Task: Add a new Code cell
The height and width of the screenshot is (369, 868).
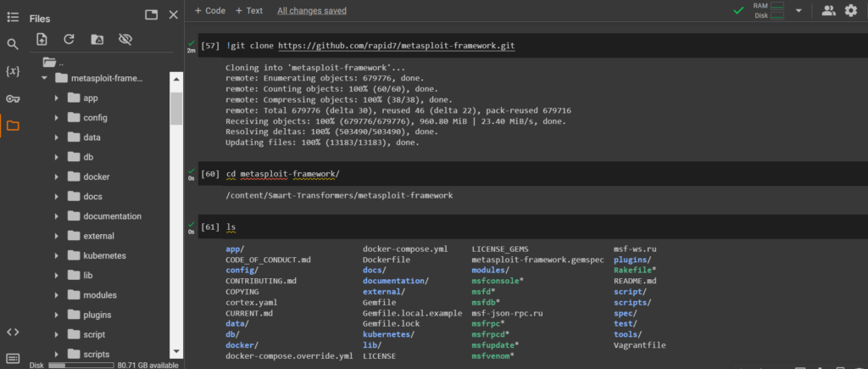Action: [x=210, y=10]
